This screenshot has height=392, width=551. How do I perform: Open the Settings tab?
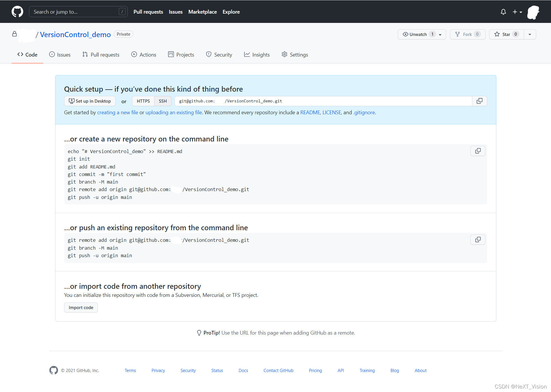tap(295, 55)
